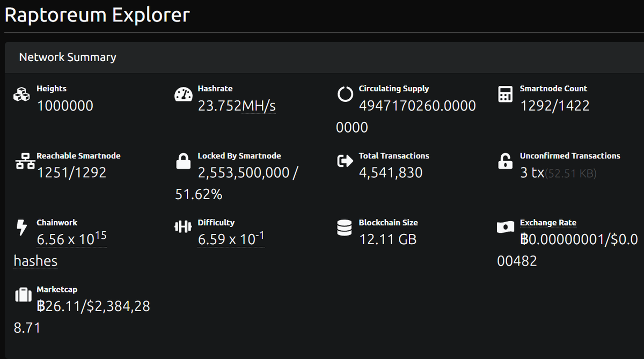Click the Difficulty dumbbell icon

pyautogui.click(x=184, y=228)
